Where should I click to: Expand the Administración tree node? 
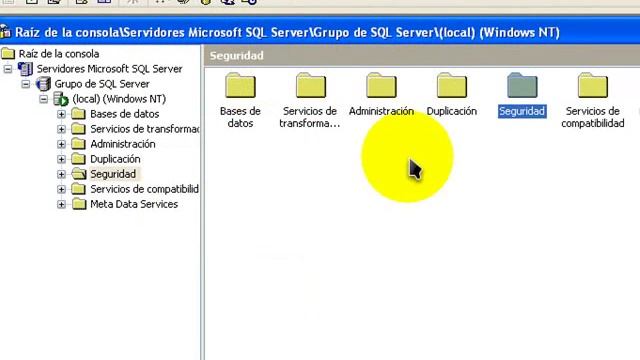(x=61, y=144)
